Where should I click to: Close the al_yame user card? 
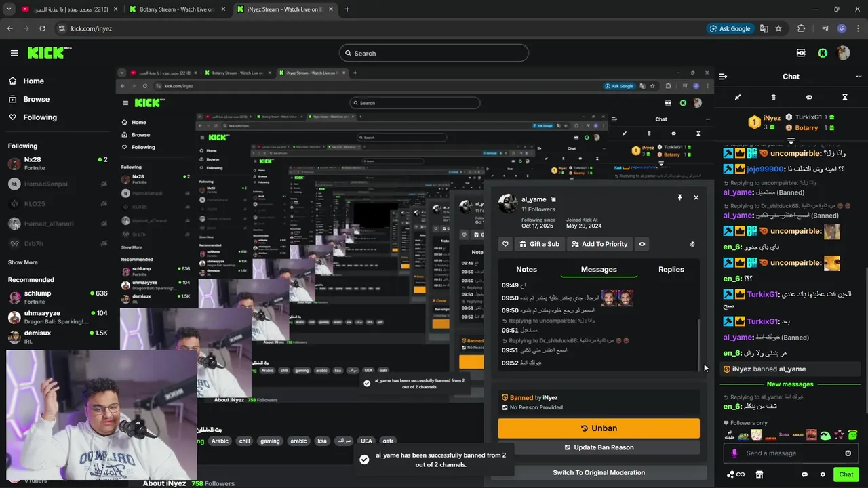(696, 197)
